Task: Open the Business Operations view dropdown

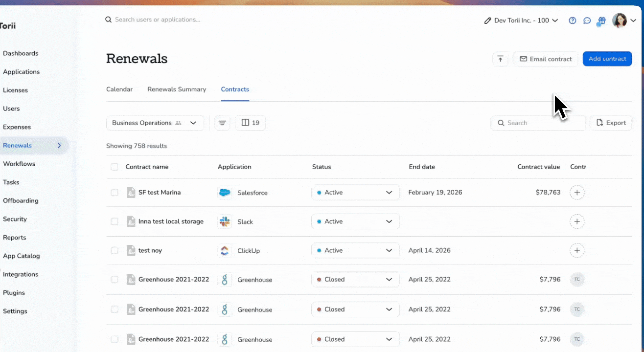Action: (x=155, y=123)
